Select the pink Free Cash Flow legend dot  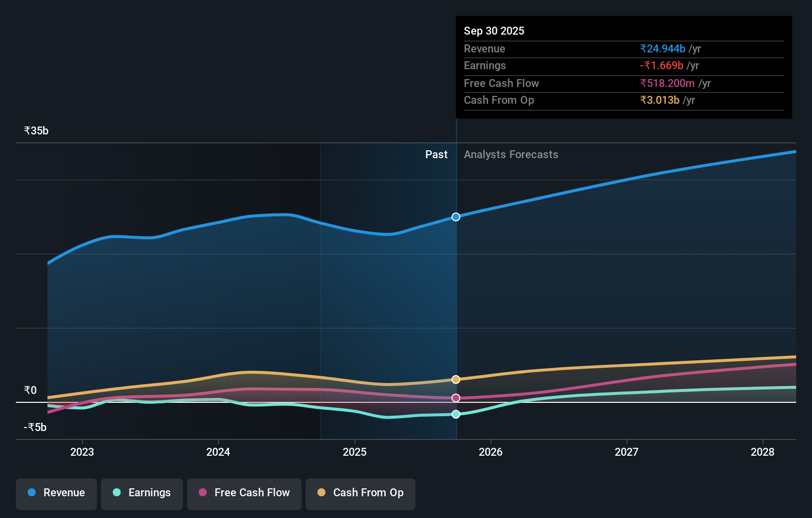click(x=204, y=493)
